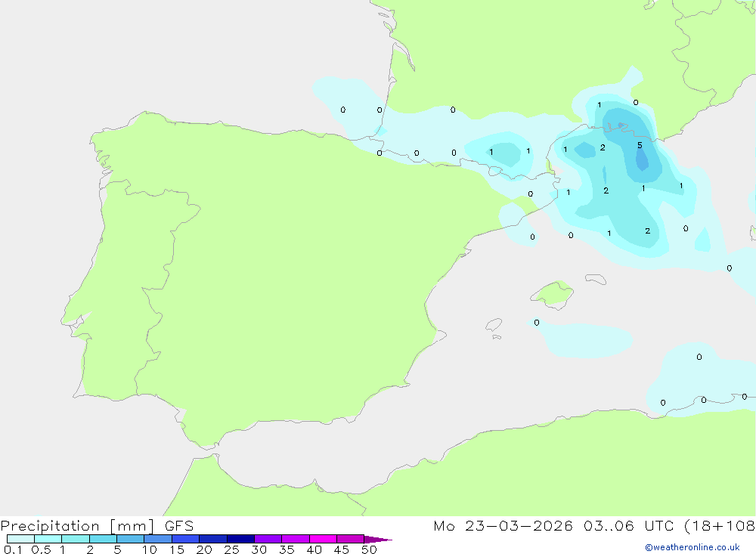Image resolution: width=756 pixels, height=554 pixels.
Task: Click the "30" legend scale label
Action: tap(259, 549)
